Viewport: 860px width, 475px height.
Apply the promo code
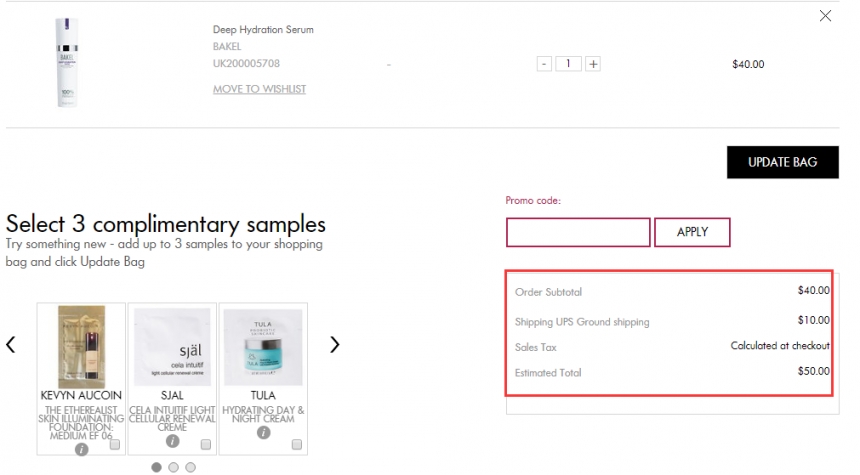tap(692, 232)
